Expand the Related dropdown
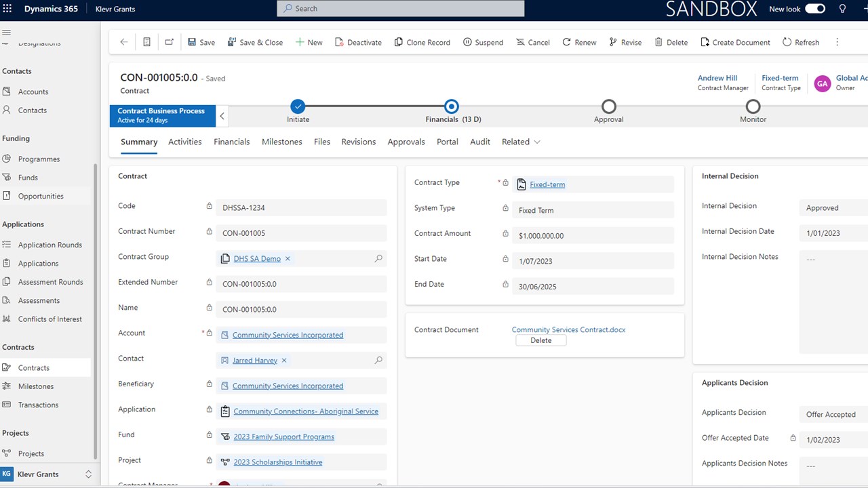This screenshot has height=488, width=868. 521,142
